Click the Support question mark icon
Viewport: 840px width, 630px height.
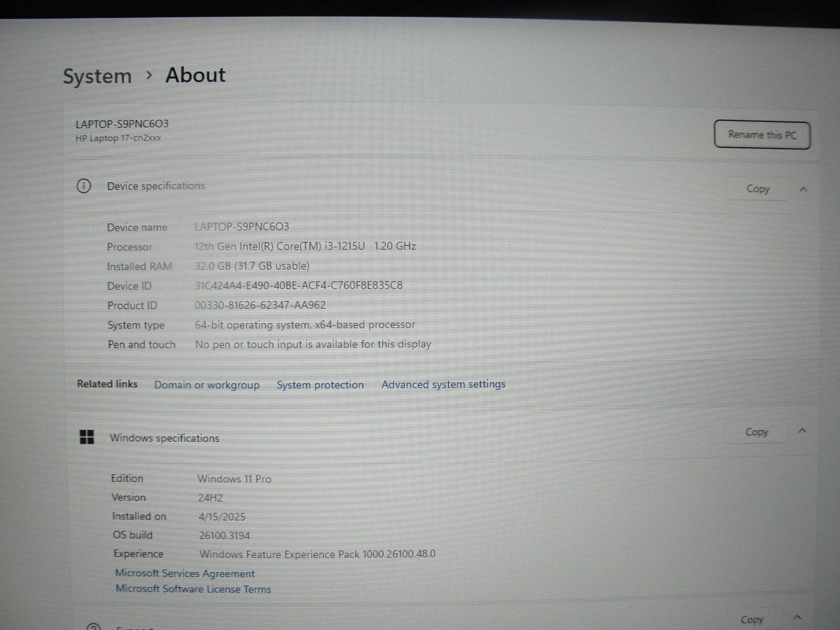click(x=93, y=626)
